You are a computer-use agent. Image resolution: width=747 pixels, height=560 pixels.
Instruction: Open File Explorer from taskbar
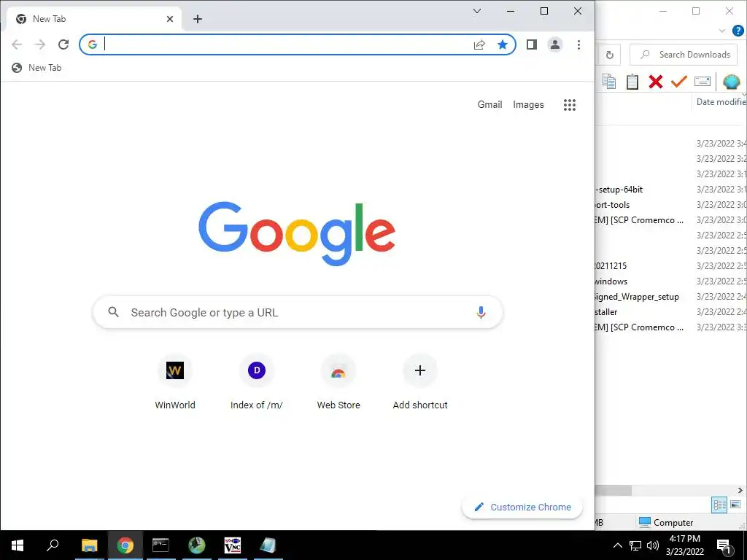pos(90,545)
